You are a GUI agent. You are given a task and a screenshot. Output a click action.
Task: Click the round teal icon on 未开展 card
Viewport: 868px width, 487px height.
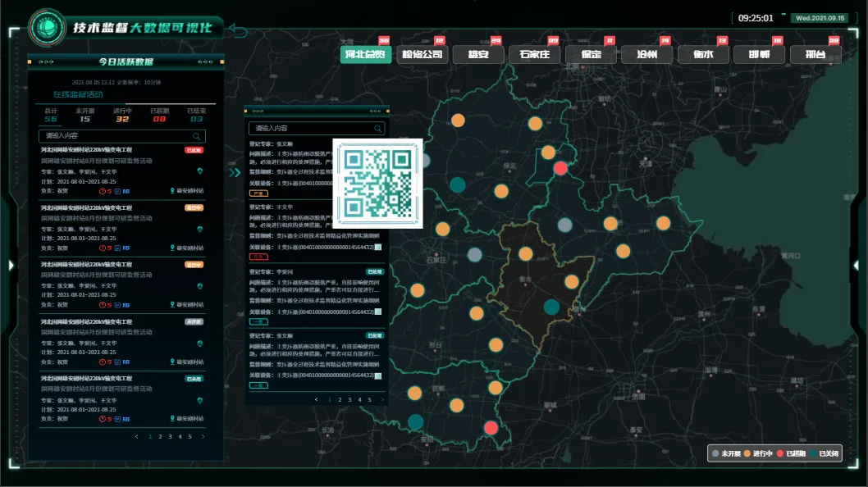200,343
